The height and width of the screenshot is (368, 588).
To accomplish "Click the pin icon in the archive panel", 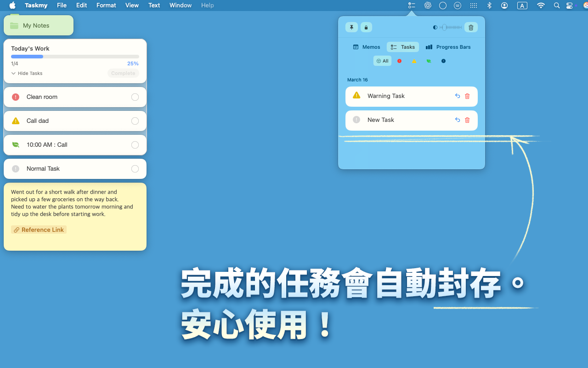I will tap(351, 27).
